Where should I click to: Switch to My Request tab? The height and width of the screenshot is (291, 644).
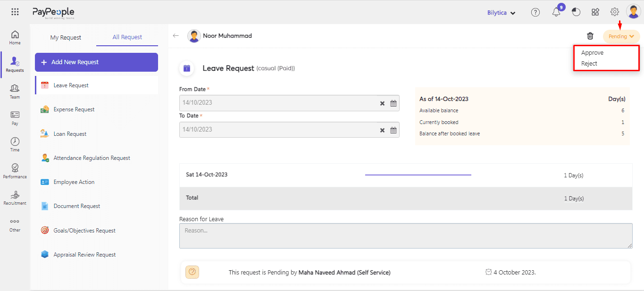coord(66,37)
